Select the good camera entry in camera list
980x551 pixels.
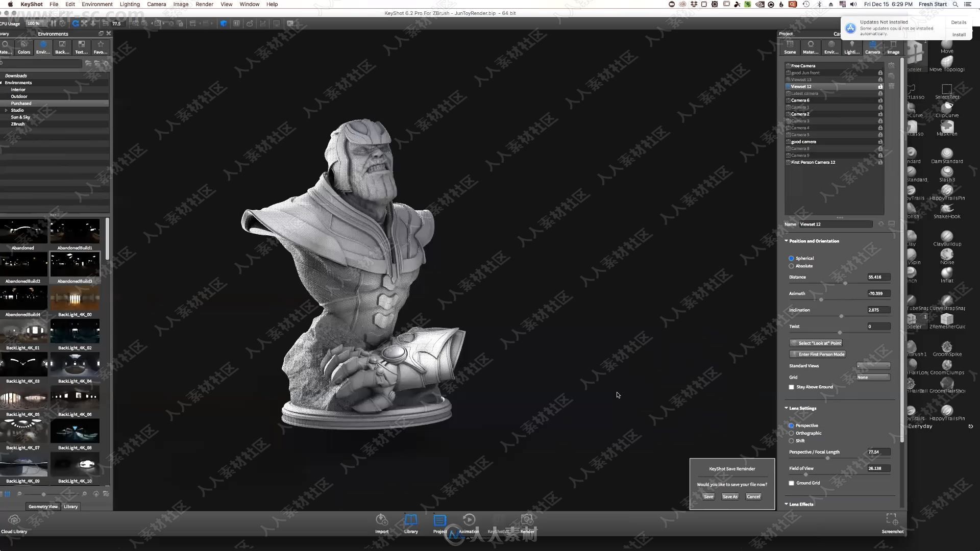[x=834, y=142]
